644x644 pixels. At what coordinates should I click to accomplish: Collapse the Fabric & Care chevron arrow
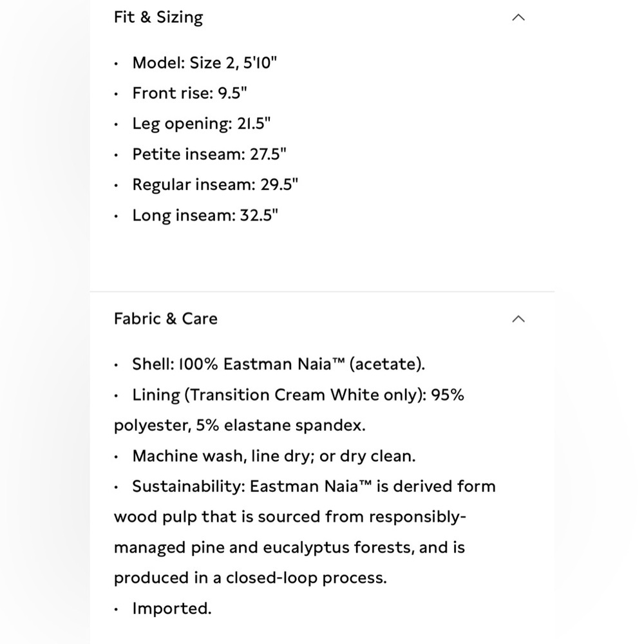tap(518, 319)
